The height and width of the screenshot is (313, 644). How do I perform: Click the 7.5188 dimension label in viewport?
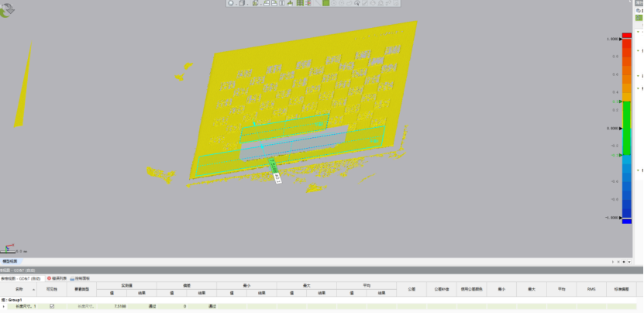point(272,166)
